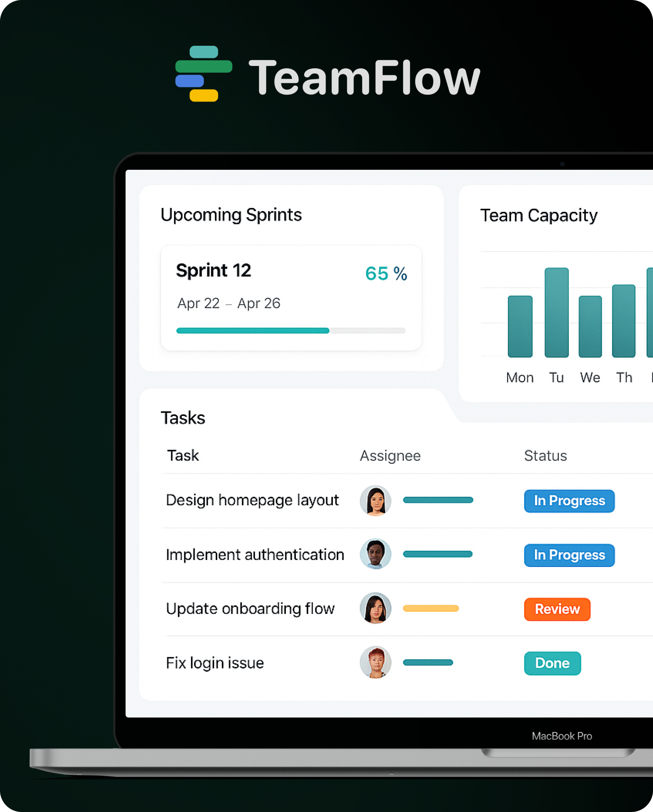Click assignee name bar for Implement authentication
653x812 pixels.
pos(437,554)
